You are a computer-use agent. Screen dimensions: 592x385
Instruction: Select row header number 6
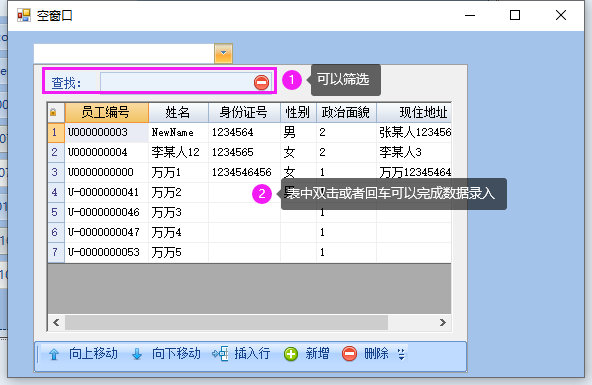[56, 232]
